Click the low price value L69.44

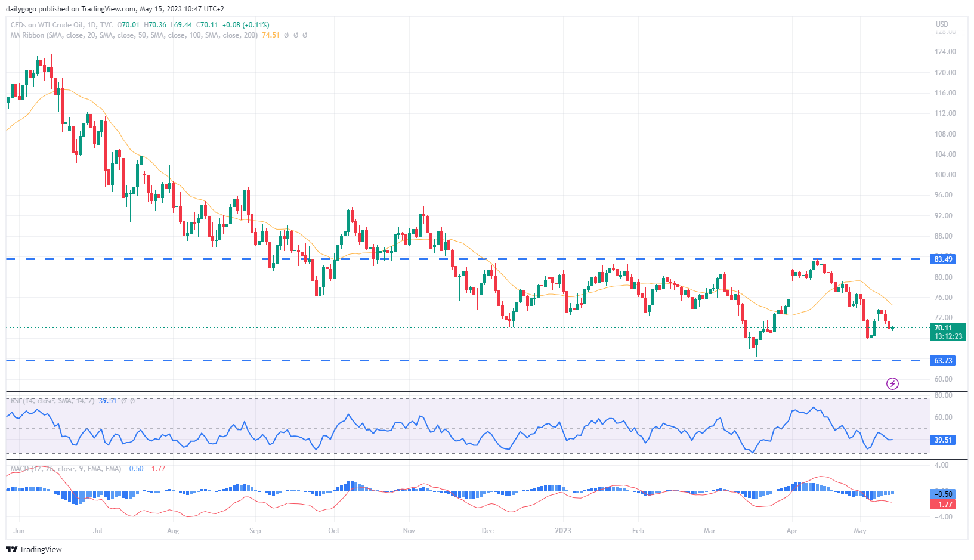coord(181,25)
